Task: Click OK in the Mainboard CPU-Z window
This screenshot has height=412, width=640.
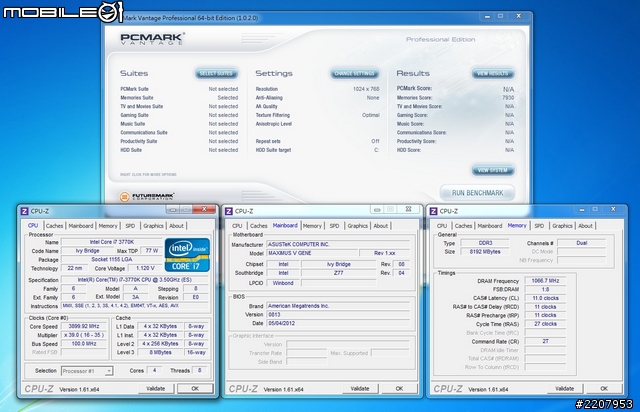Action: point(399,389)
